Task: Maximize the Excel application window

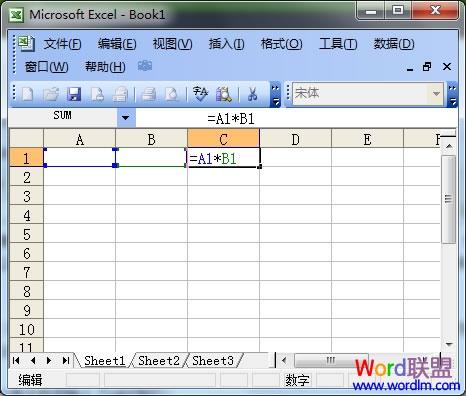Action: point(398,11)
